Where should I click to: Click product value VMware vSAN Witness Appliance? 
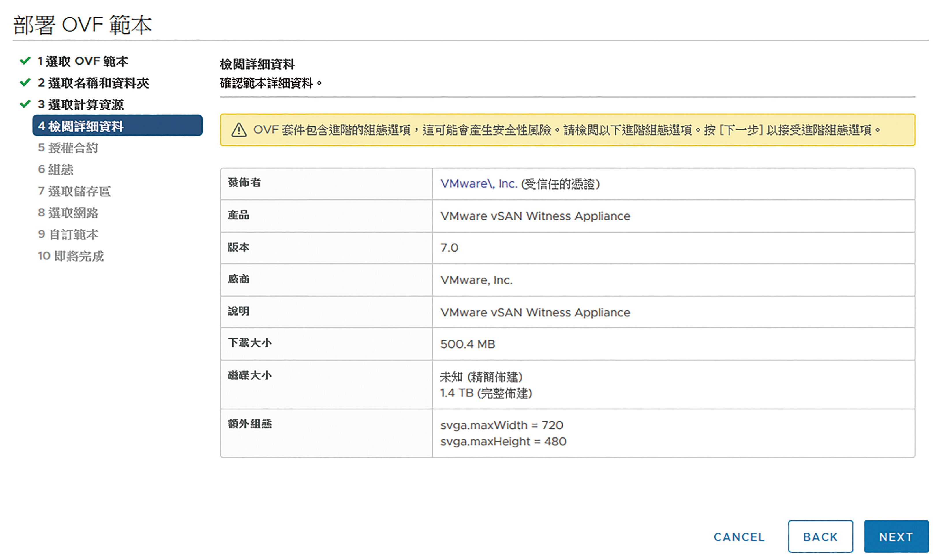[x=535, y=216]
